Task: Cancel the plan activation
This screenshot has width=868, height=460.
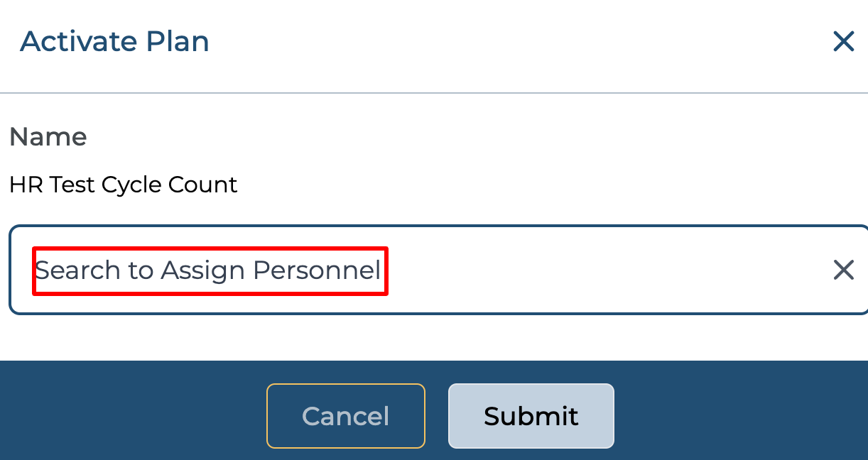Action: [x=346, y=416]
